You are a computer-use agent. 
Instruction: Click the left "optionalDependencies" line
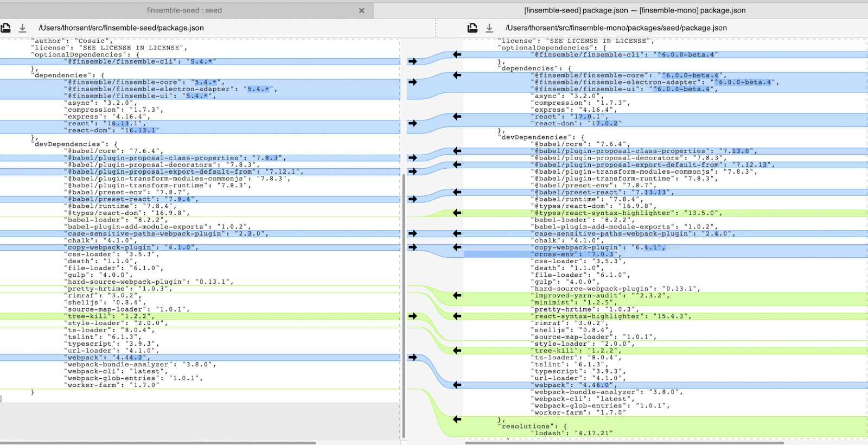coord(85,54)
